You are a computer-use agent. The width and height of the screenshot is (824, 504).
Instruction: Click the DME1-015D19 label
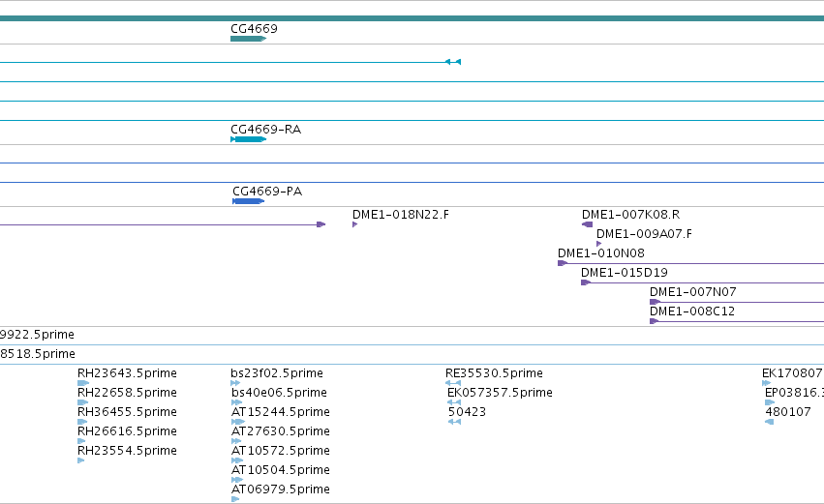tap(625, 273)
